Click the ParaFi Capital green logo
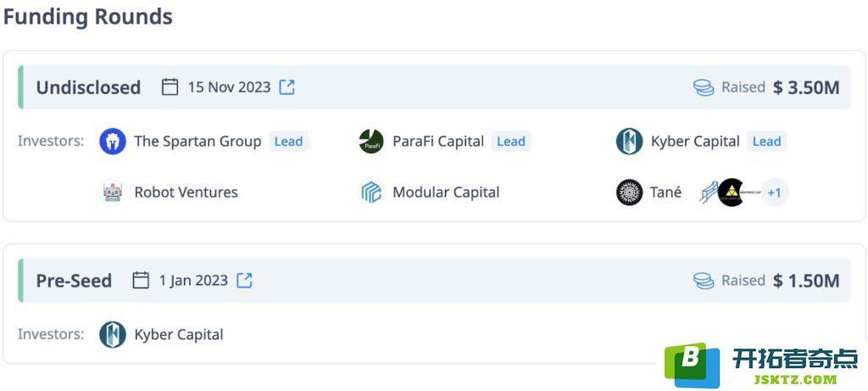Viewport: 868px width, 391px height. (x=371, y=142)
